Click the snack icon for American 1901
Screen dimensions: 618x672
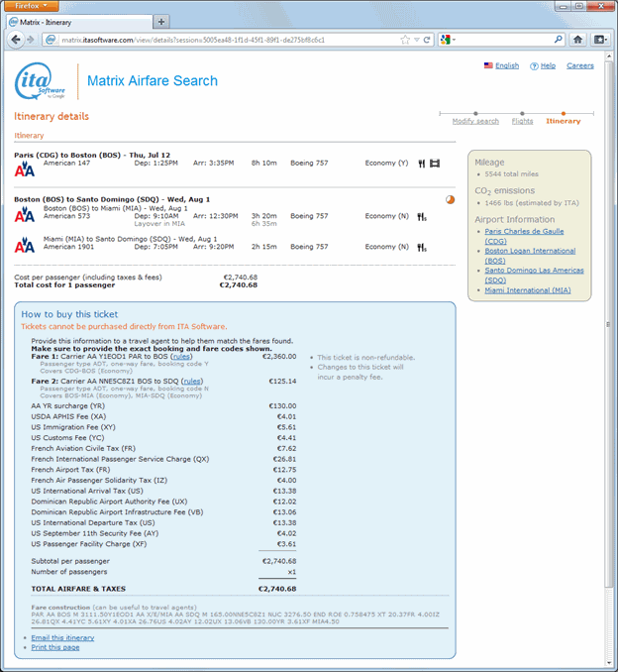coord(422,247)
